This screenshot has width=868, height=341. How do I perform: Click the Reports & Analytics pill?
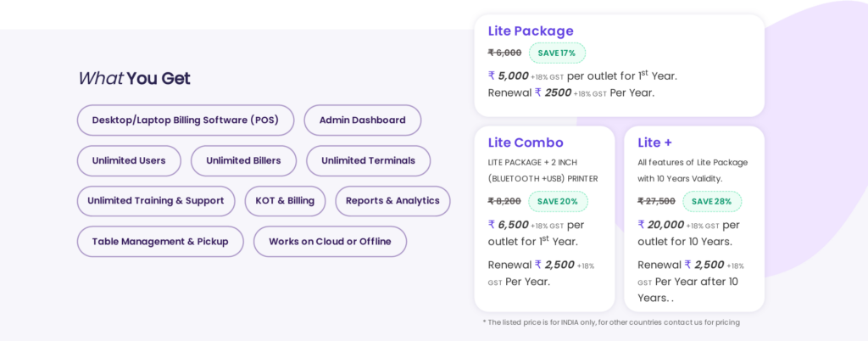pyautogui.click(x=392, y=201)
